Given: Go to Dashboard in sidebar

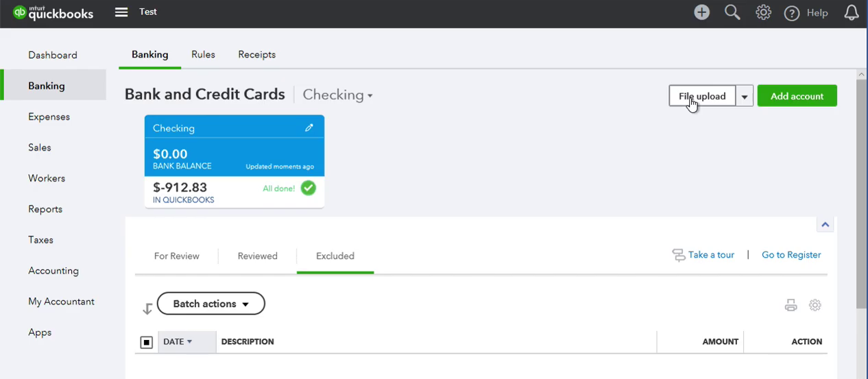Looking at the screenshot, I should pos(53,55).
